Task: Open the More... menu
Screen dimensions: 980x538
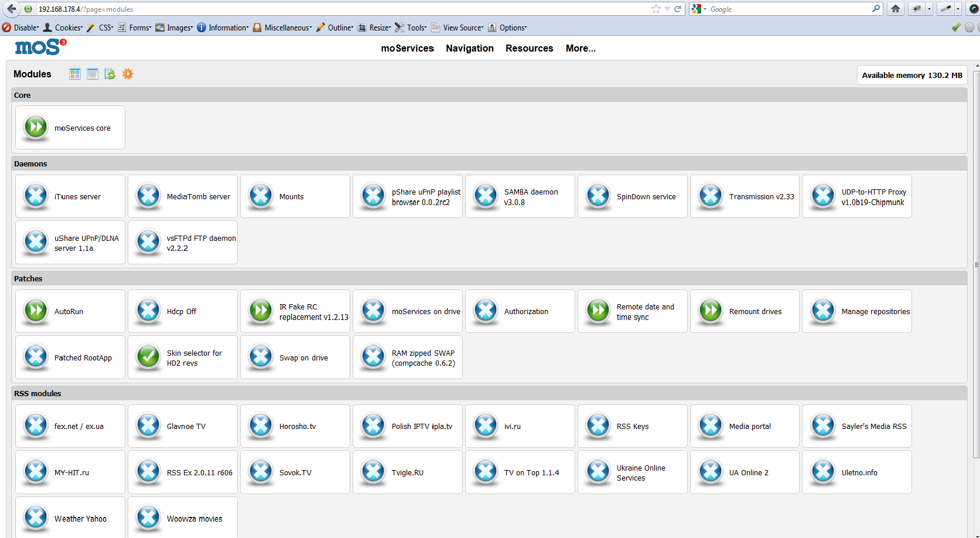Action: point(581,48)
